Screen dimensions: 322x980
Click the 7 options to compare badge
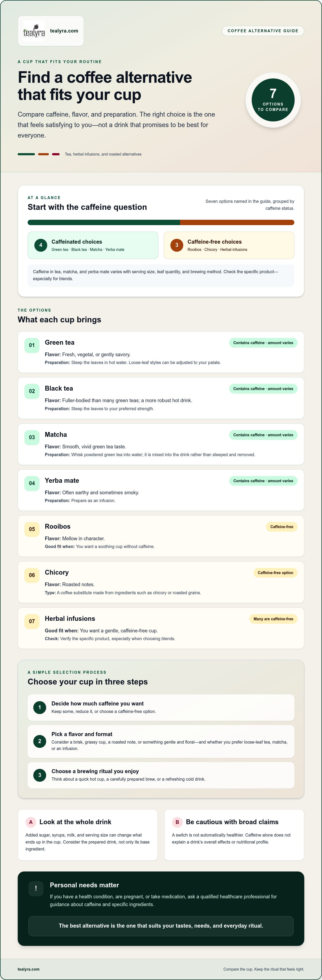click(x=273, y=100)
